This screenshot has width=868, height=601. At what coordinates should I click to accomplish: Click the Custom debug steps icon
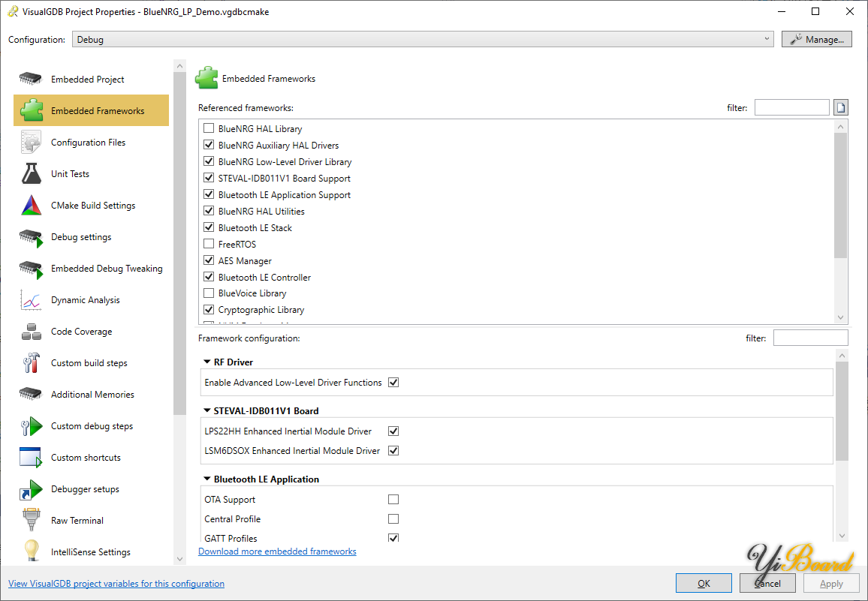pyautogui.click(x=31, y=426)
